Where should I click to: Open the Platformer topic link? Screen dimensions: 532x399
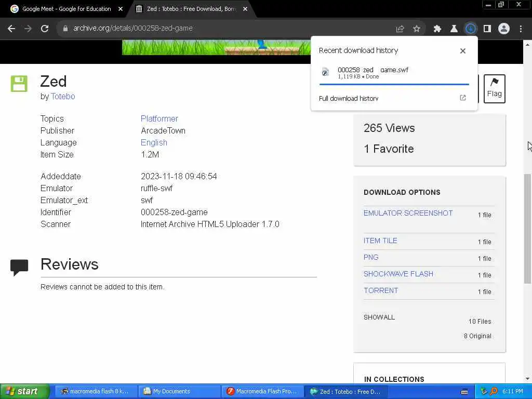(x=159, y=119)
